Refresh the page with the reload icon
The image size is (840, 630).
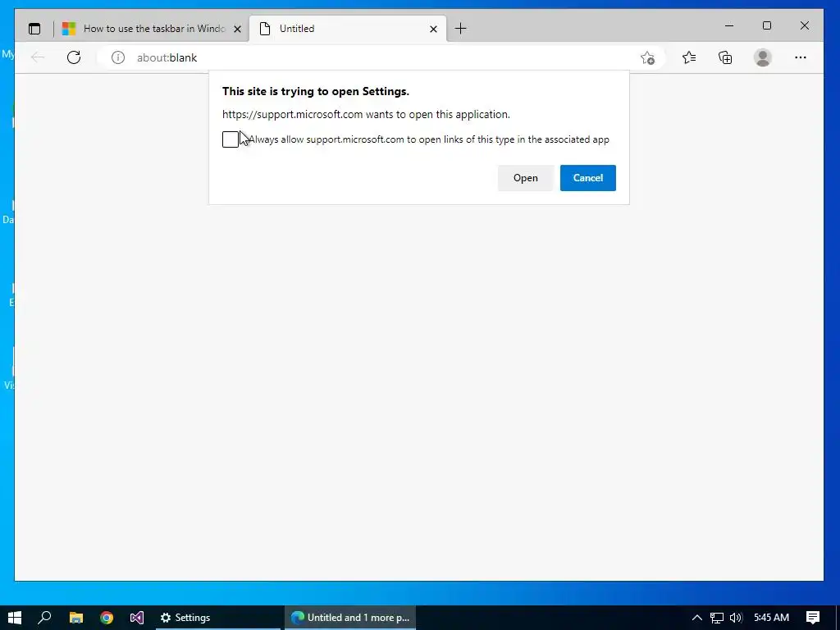pos(74,57)
